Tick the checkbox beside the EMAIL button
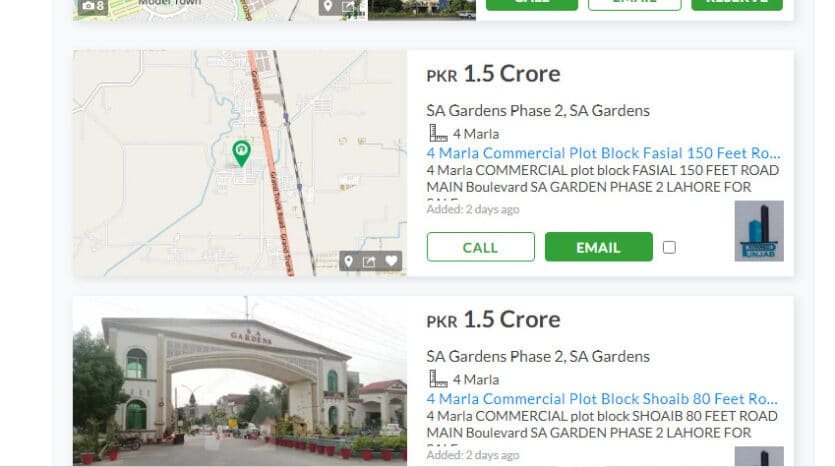Screen dimensions: 835x467 [x=669, y=247]
